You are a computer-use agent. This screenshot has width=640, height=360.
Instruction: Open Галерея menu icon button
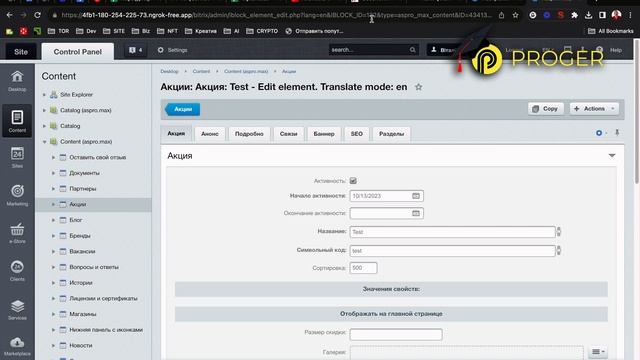(598, 351)
